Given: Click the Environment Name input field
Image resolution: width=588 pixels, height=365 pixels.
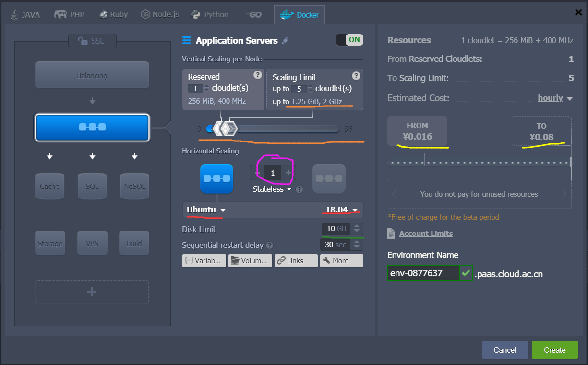Looking at the screenshot, I should click(x=423, y=273).
